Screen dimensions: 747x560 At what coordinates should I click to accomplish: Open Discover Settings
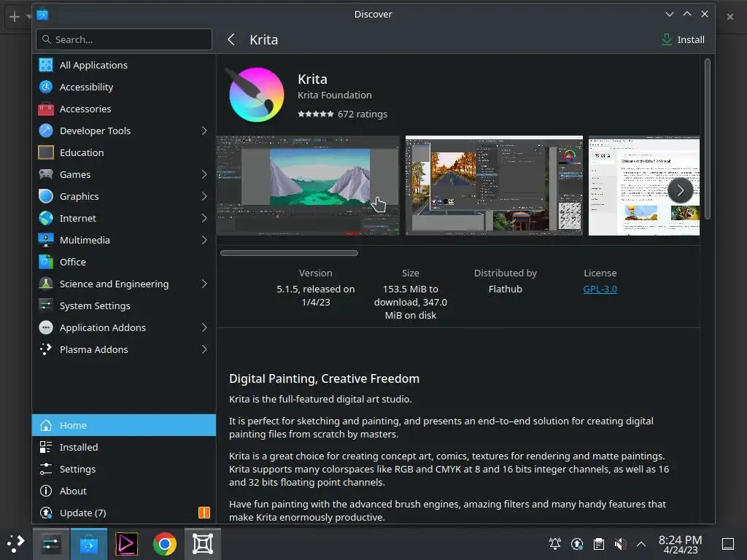point(124,469)
